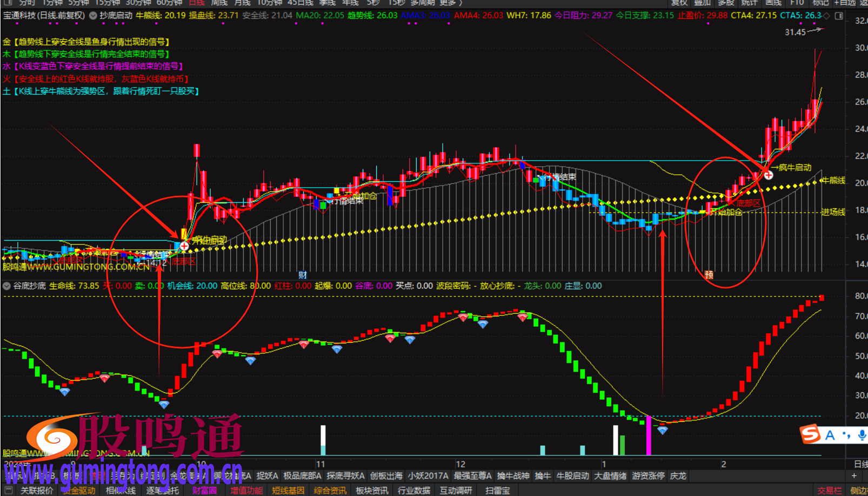Click the white plus marker at 疯牛启动
This screenshot has width=868, height=496.
click(x=768, y=175)
